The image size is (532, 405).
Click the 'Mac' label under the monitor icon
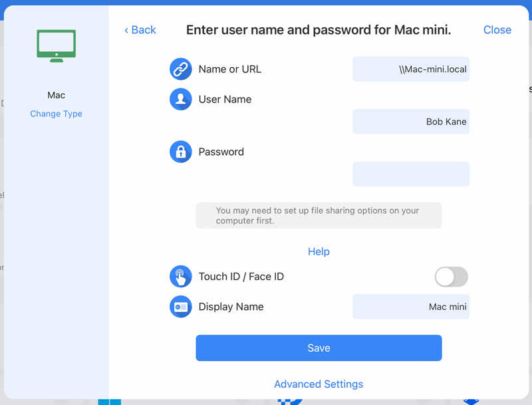pyautogui.click(x=56, y=95)
